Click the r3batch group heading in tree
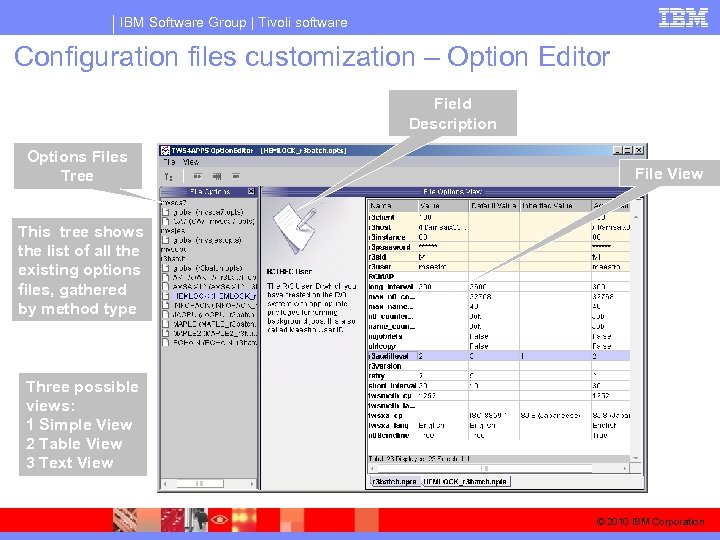This screenshot has width=720, height=540. (172, 259)
